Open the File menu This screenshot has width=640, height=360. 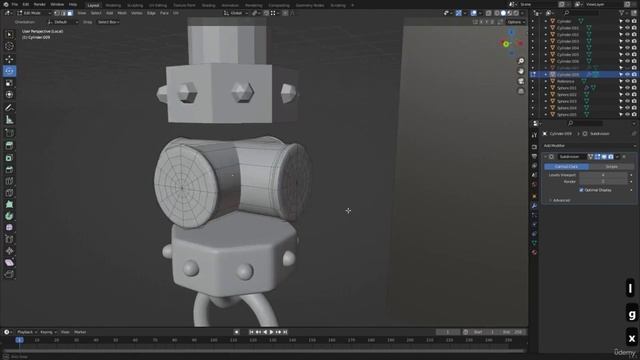pos(15,4)
